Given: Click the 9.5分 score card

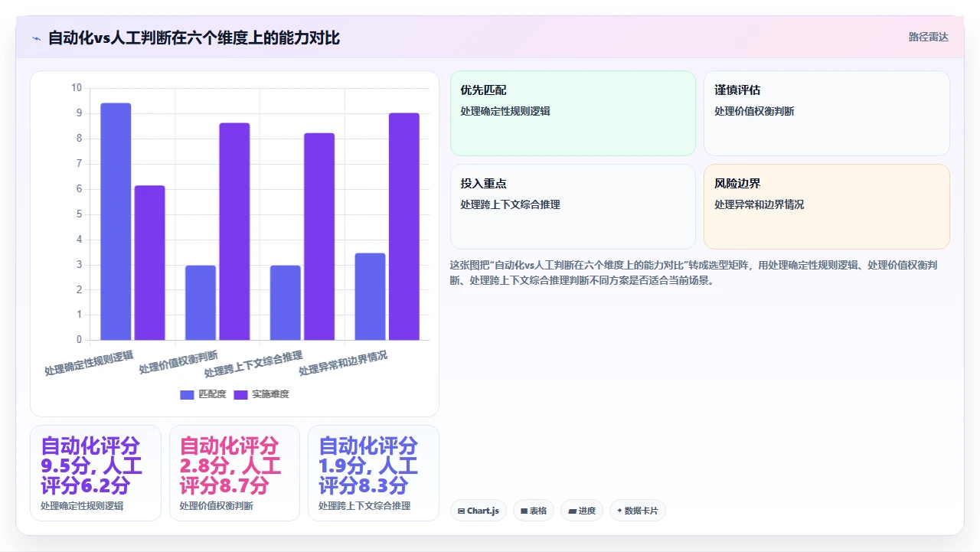Looking at the screenshot, I should [96, 473].
